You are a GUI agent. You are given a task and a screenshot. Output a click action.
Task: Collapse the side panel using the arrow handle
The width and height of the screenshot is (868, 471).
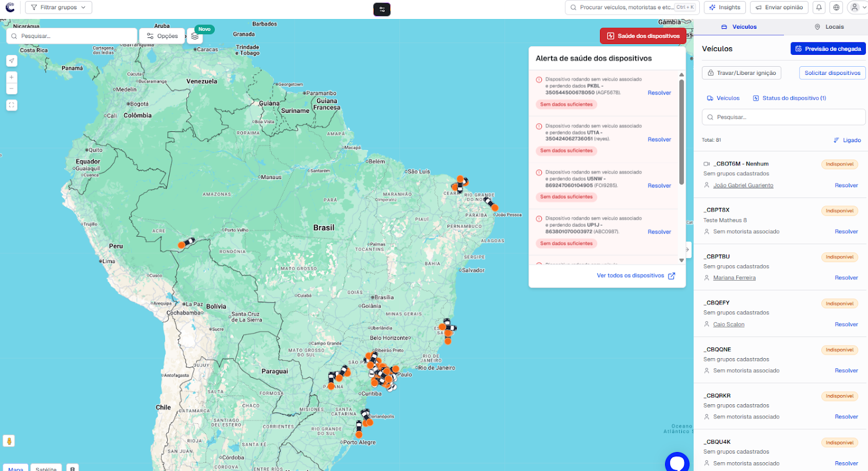687,250
